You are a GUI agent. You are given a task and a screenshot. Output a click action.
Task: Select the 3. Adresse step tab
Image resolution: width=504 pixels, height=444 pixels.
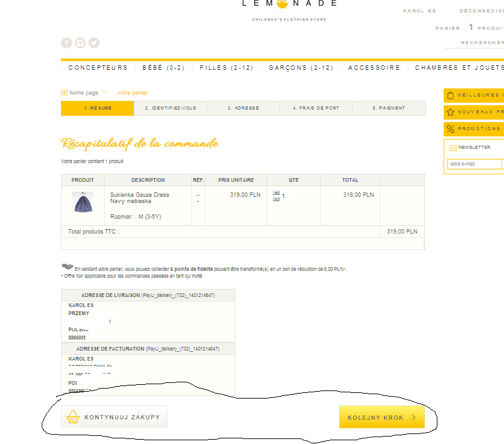click(243, 108)
